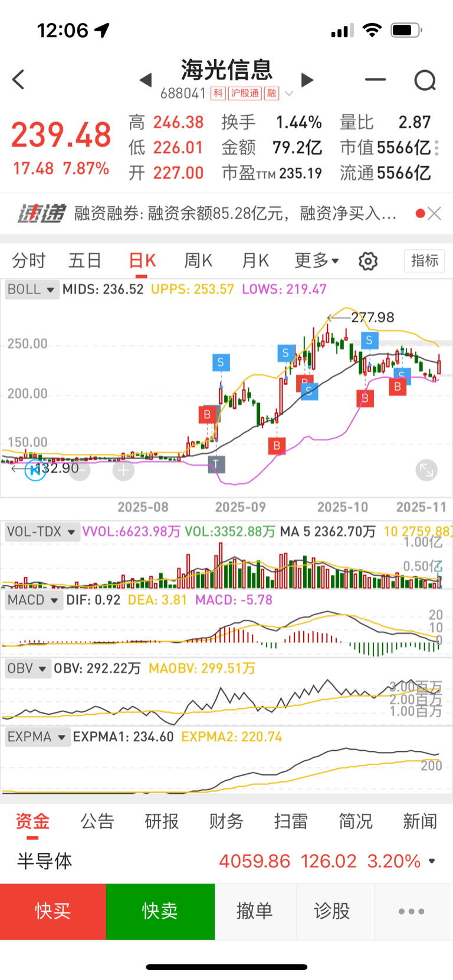
Task: Switch to 五日 chart tab
Action: point(85,260)
